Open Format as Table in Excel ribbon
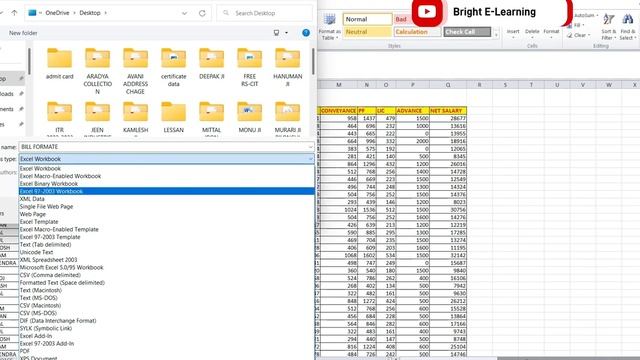 329,27
